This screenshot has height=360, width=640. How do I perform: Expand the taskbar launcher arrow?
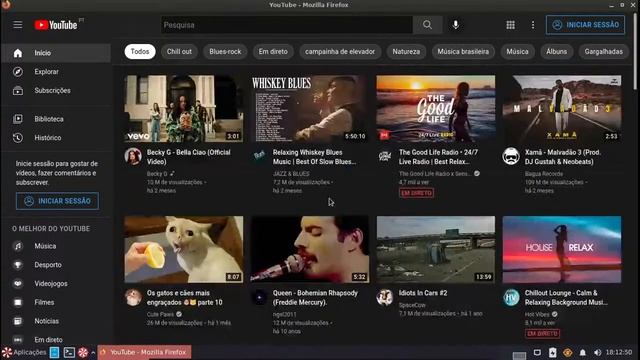(x=93, y=352)
